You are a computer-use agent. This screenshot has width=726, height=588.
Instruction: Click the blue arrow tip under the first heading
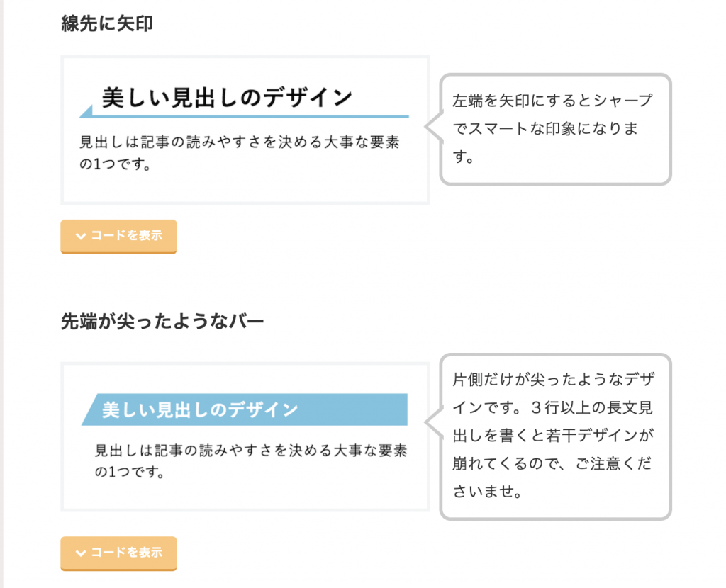[x=86, y=115]
